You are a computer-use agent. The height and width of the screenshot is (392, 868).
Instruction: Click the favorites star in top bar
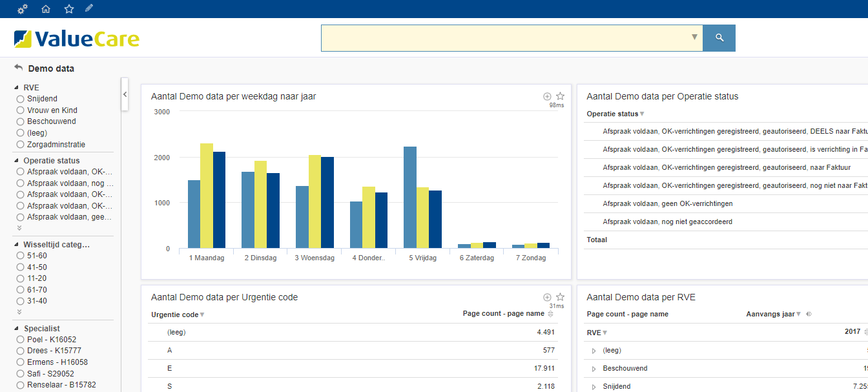click(69, 9)
